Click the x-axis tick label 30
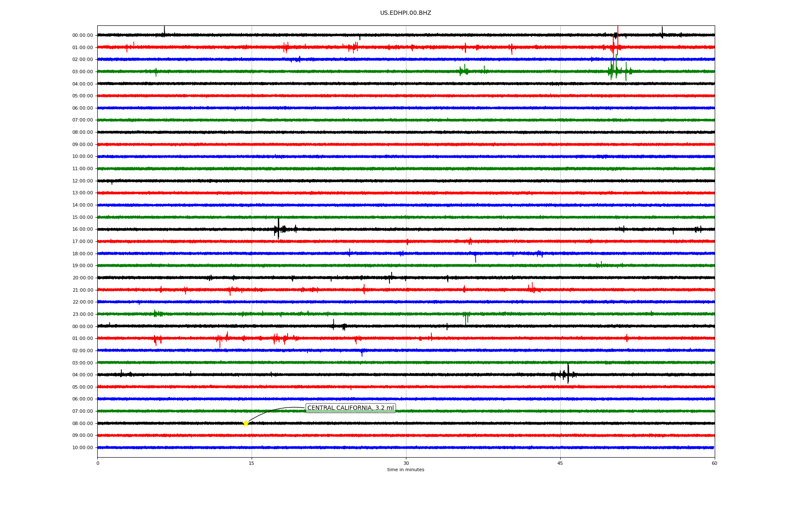This screenshot has width=812, height=508. tap(406, 463)
